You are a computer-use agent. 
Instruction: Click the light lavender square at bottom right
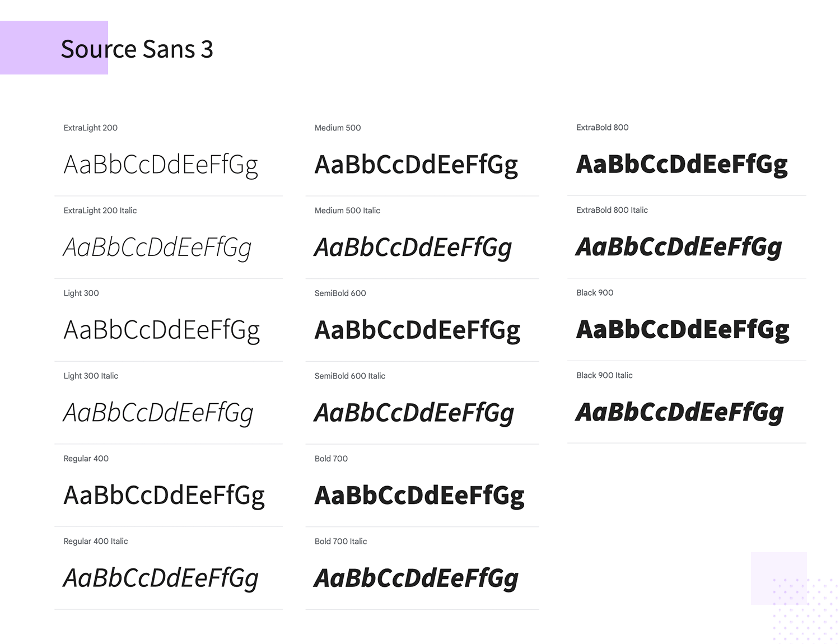click(778, 578)
